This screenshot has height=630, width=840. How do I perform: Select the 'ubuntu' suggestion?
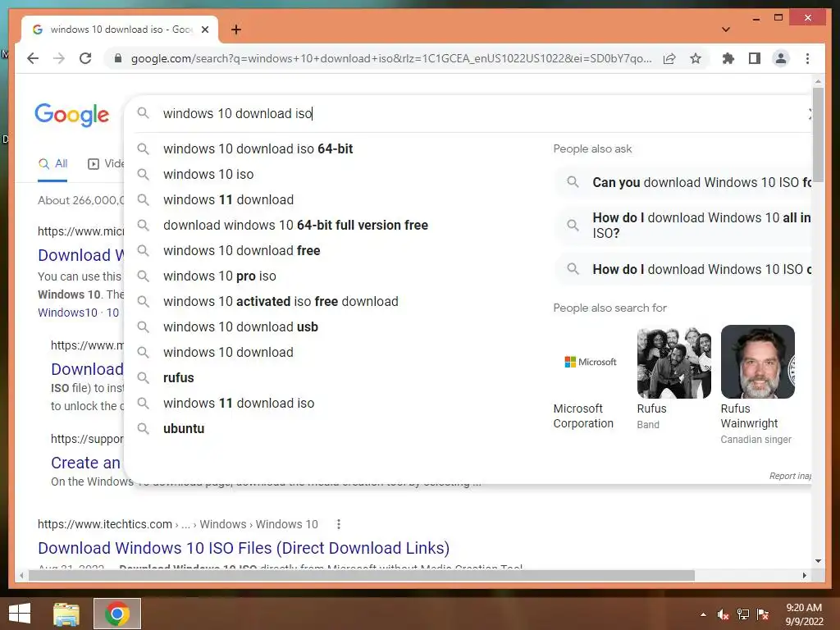[x=184, y=428]
